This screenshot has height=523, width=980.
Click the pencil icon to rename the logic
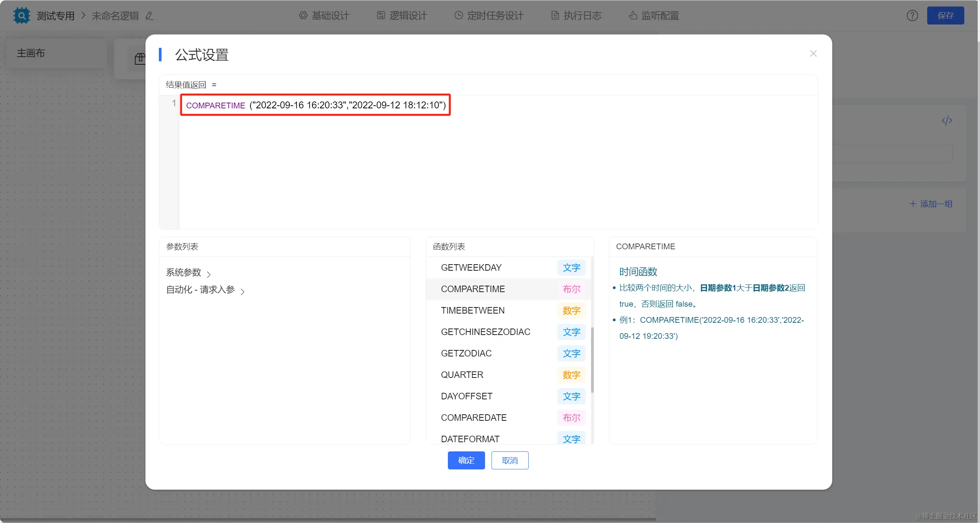[149, 16]
